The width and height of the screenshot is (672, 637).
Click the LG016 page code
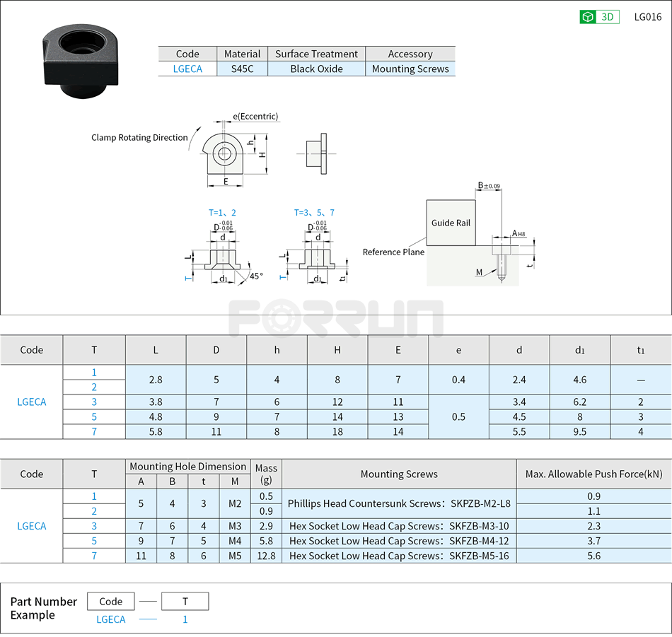pyautogui.click(x=647, y=17)
